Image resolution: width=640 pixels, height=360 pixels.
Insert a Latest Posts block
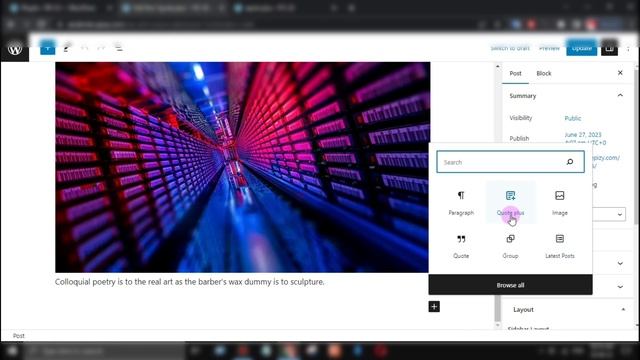560,246
